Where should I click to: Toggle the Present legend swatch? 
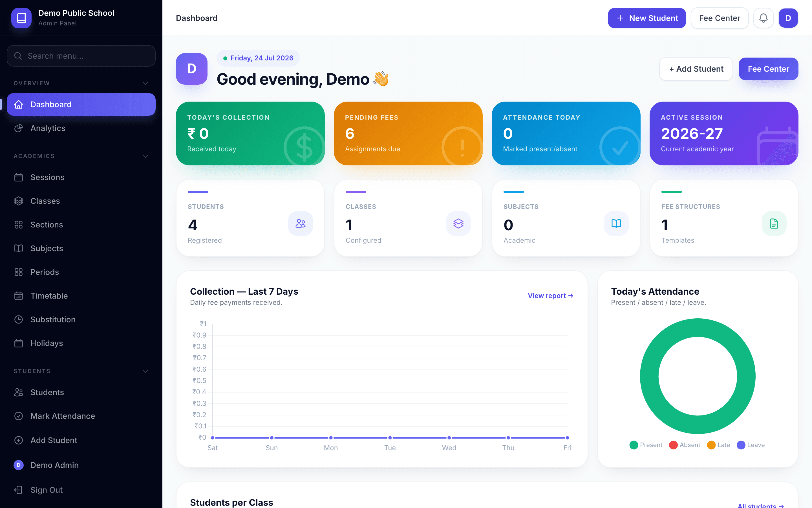(634, 445)
